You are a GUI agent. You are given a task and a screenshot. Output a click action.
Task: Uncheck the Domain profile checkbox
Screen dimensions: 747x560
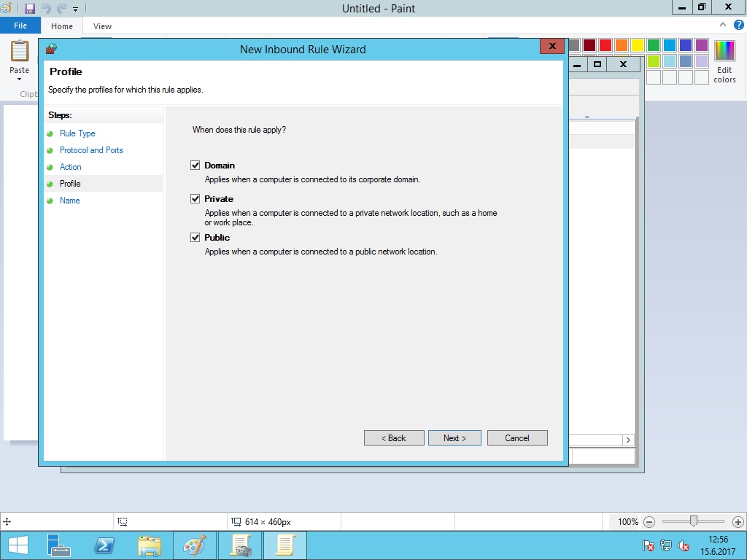click(x=195, y=166)
